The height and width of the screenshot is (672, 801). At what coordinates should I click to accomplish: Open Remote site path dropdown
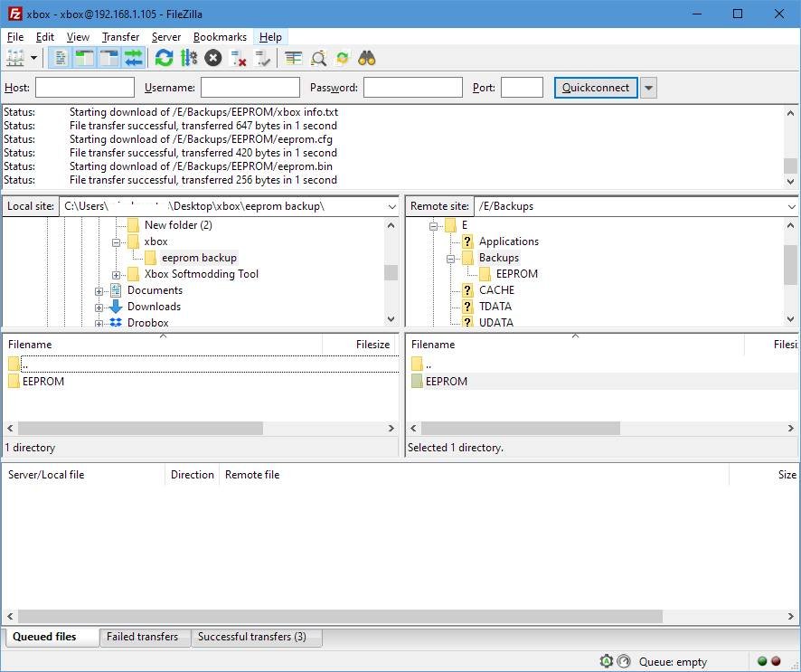791,206
